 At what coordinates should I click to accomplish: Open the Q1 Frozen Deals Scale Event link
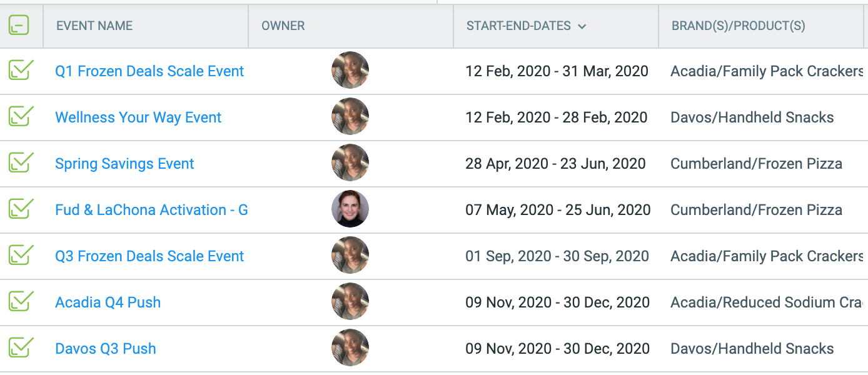[149, 71]
